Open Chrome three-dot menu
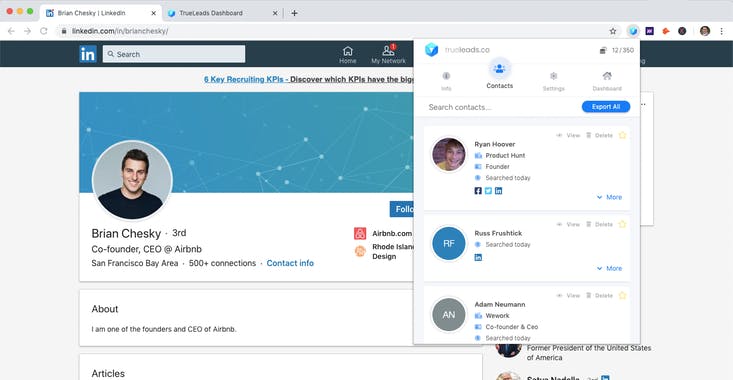This screenshot has width=733, height=380. [x=721, y=31]
